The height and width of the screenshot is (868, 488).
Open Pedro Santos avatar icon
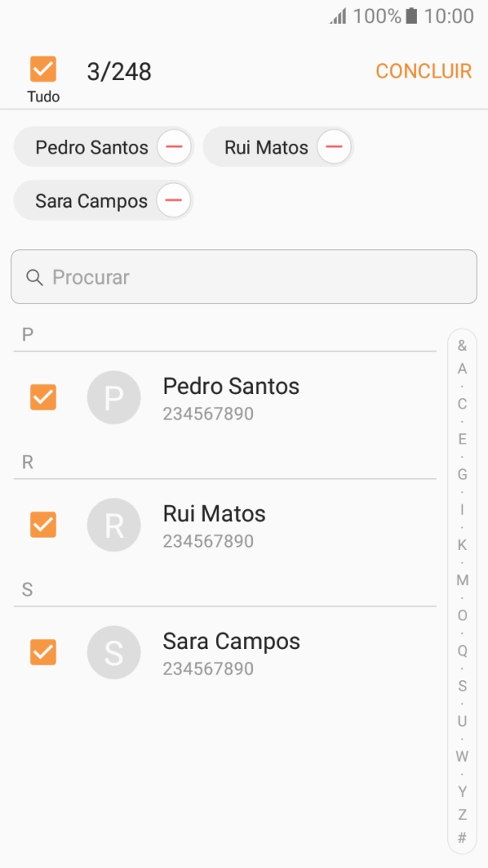[114, 397]
